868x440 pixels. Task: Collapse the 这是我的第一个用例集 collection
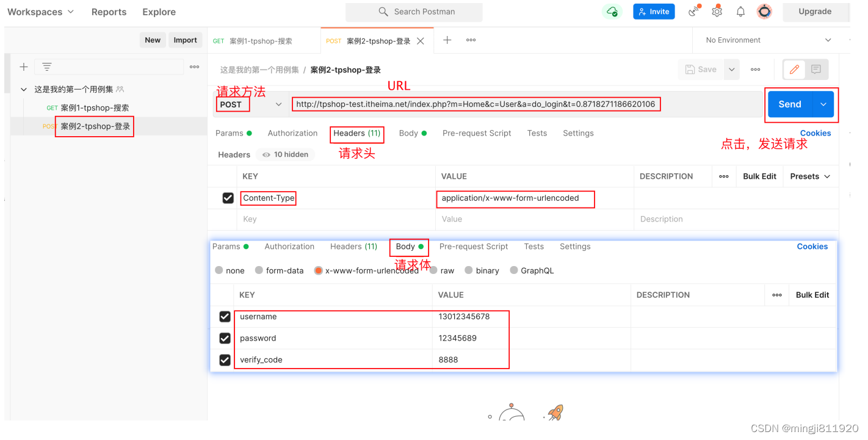24,89
